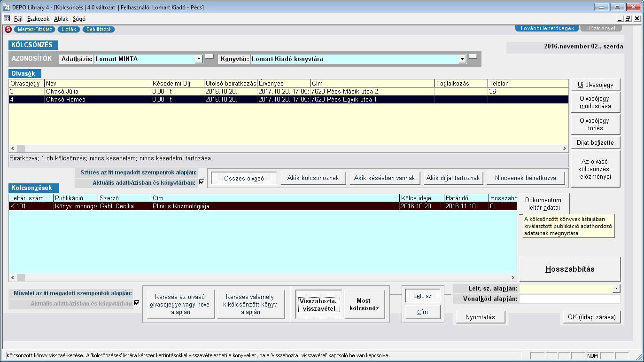Toggle the reader filter database checkbox
644x362 pixels.
(202, 182)
